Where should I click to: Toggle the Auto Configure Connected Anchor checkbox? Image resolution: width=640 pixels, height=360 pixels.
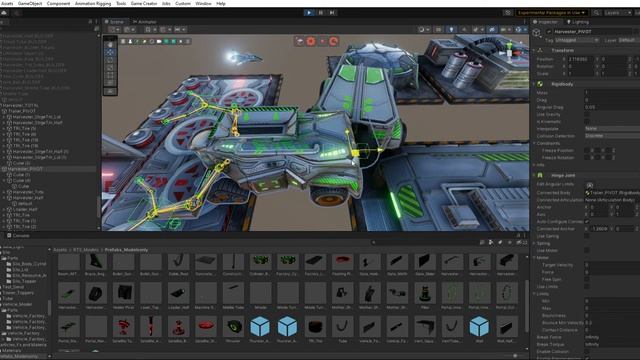pyautogui.click(x=587, y=222)
